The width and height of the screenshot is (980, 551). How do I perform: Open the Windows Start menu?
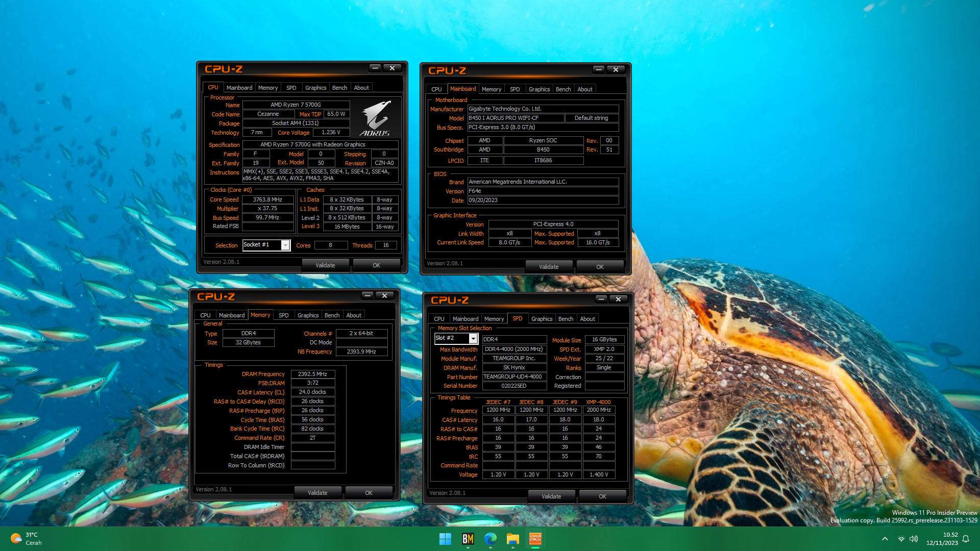point(445,539)
